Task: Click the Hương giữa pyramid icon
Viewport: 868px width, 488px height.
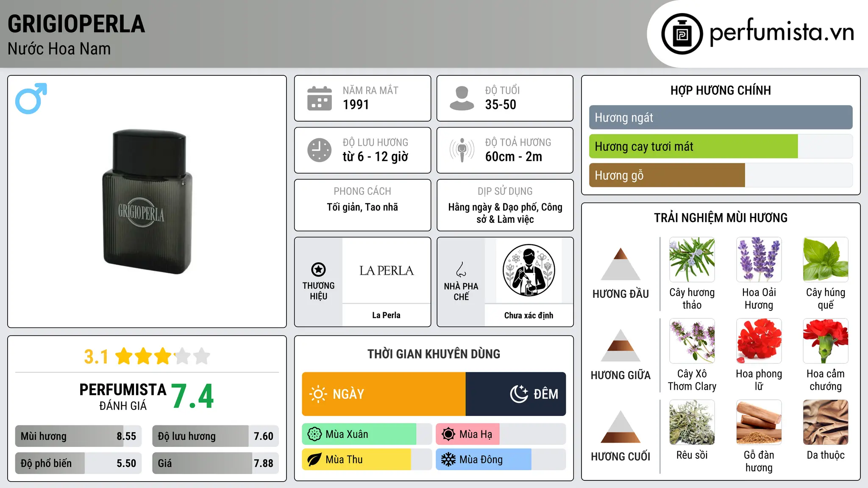Action: click(620, 345)
